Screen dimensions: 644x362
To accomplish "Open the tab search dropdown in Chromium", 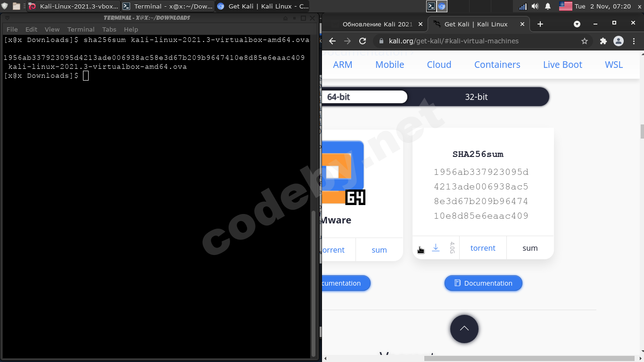I will (577, 24).
